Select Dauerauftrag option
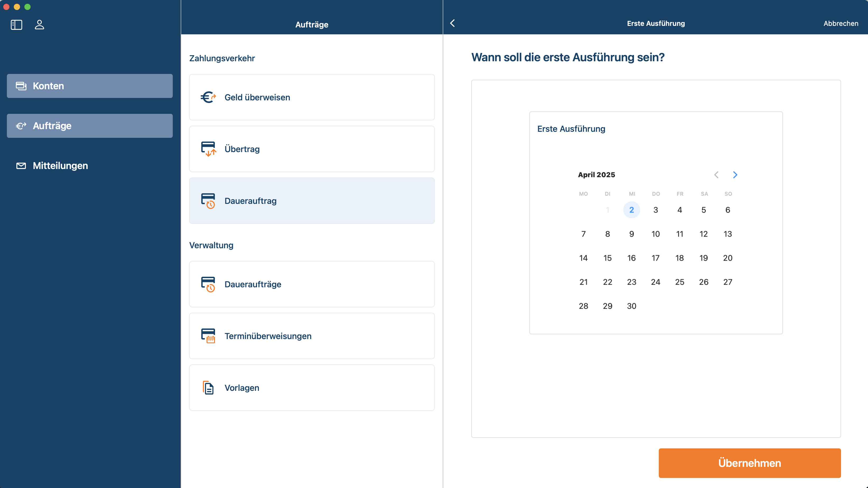The image size is (868, 488). [x=312, y=201]
